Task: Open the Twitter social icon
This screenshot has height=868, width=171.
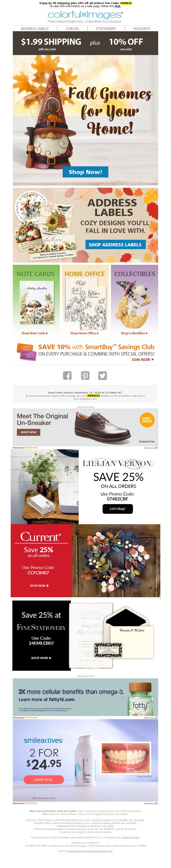Action: pyautogui.click(x=103, y=375)
